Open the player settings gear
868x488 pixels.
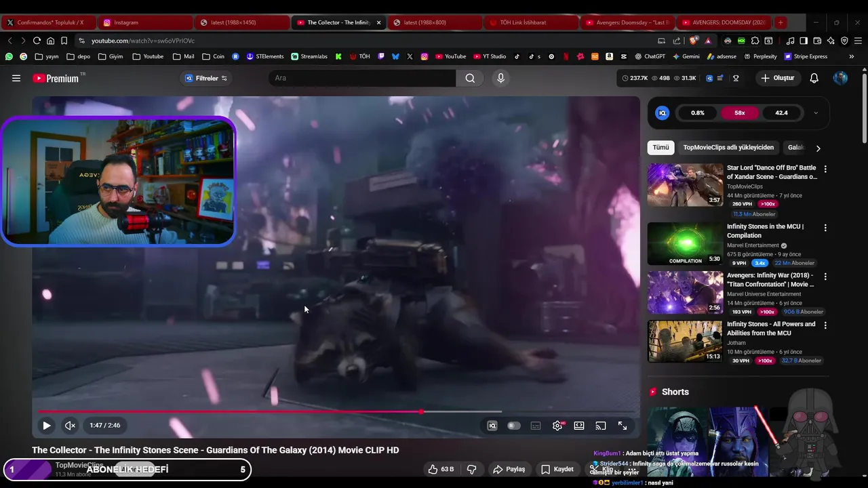point(557,426)
